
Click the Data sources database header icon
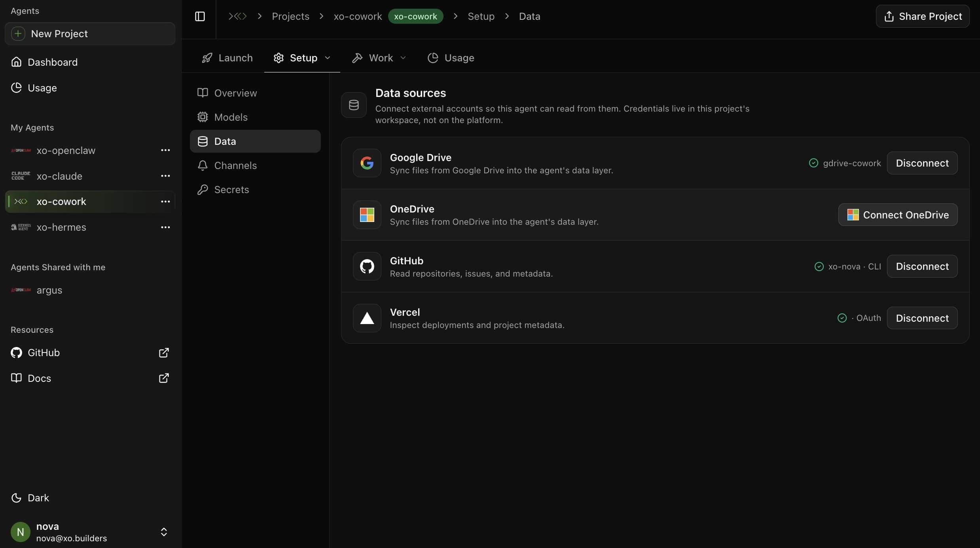354,105
